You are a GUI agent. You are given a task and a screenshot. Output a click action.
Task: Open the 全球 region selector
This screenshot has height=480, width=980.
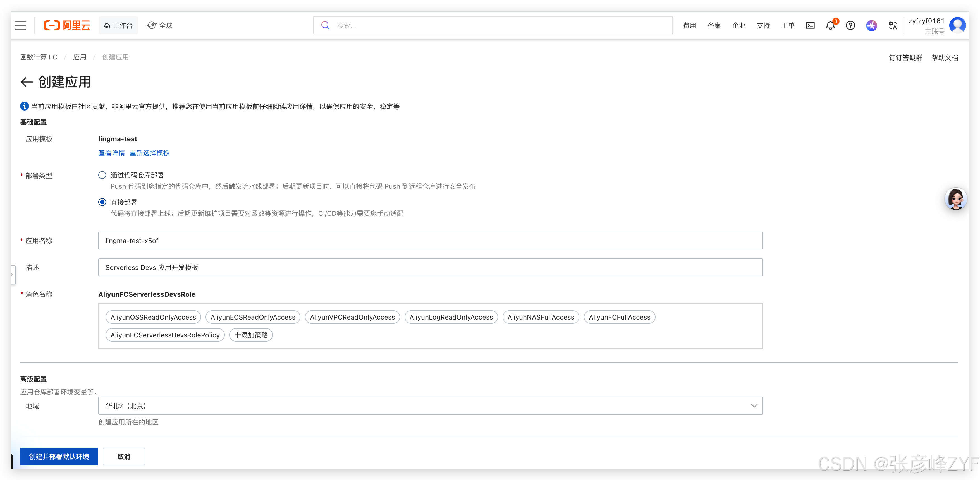coord(160,25)
